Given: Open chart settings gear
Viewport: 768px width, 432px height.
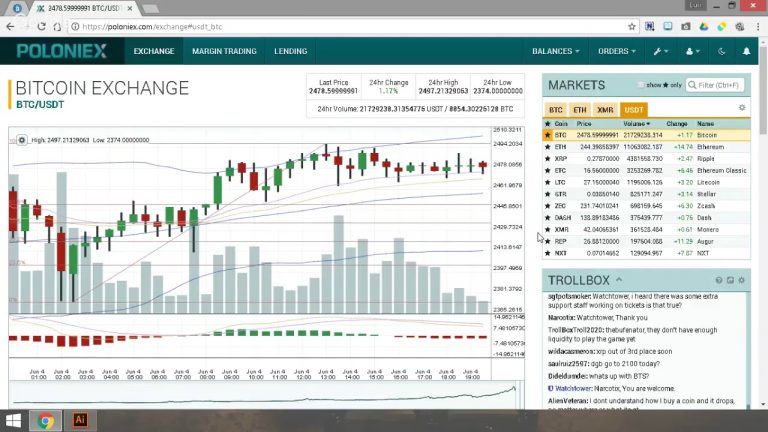Looking at the screenshot, I should coord(22,140).
